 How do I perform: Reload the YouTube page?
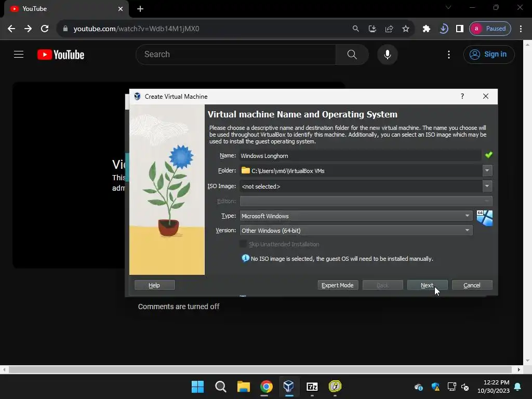[x=45, y=29]
